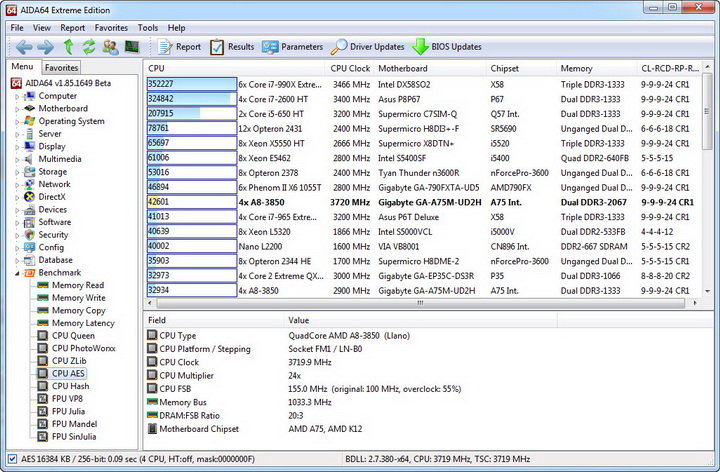
Task: Select the FPU Julia benchmark
Action: (x=68, y=411)
